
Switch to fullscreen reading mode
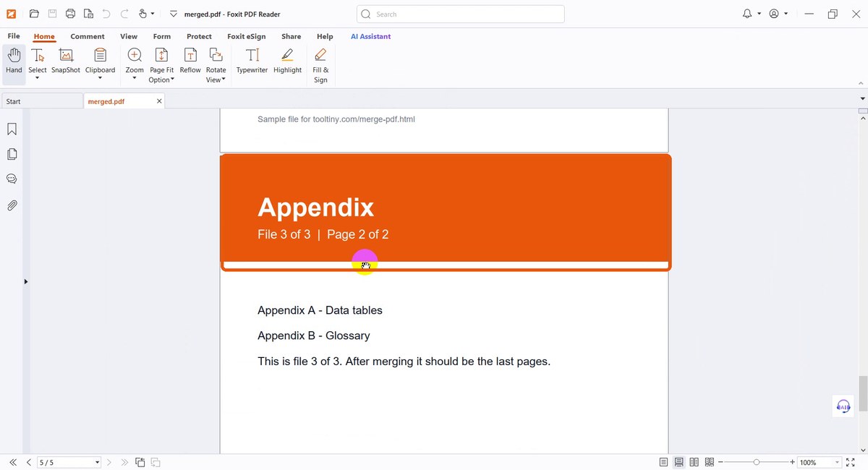851,462
